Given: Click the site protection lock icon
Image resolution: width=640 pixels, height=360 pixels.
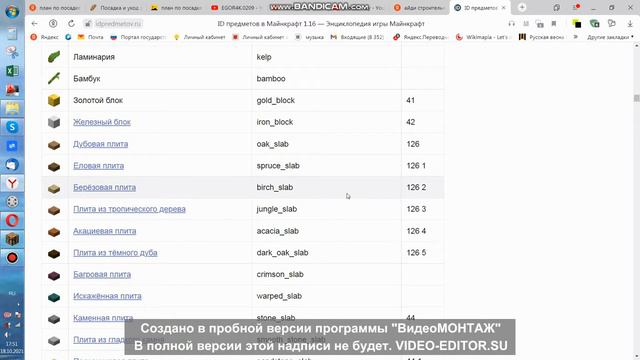Looking at the screenshot, I should click(87, 24).
